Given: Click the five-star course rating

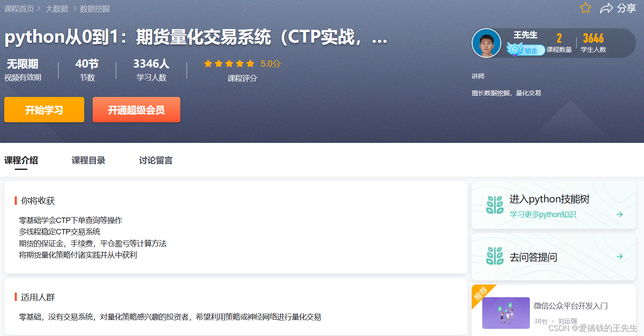Looking at the screenshot, I should tap(229, 64).
